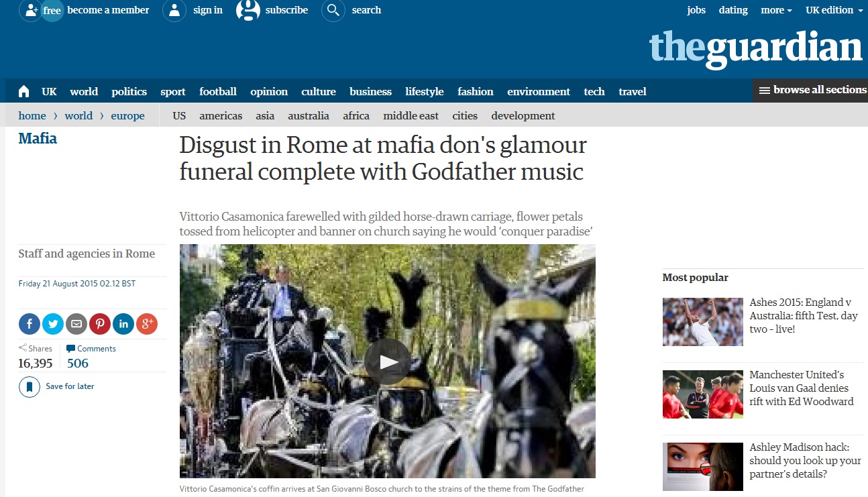Share article on Google Plus icon
868x497 pixels.
pos(147,324)
